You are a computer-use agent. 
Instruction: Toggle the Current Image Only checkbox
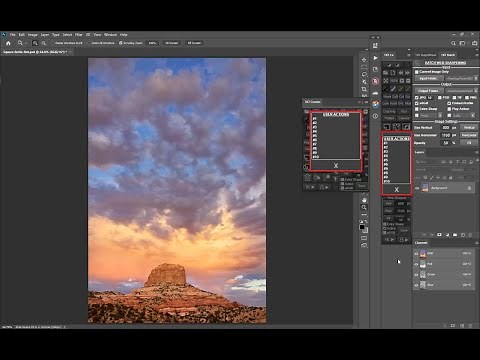tap(417, 72)
